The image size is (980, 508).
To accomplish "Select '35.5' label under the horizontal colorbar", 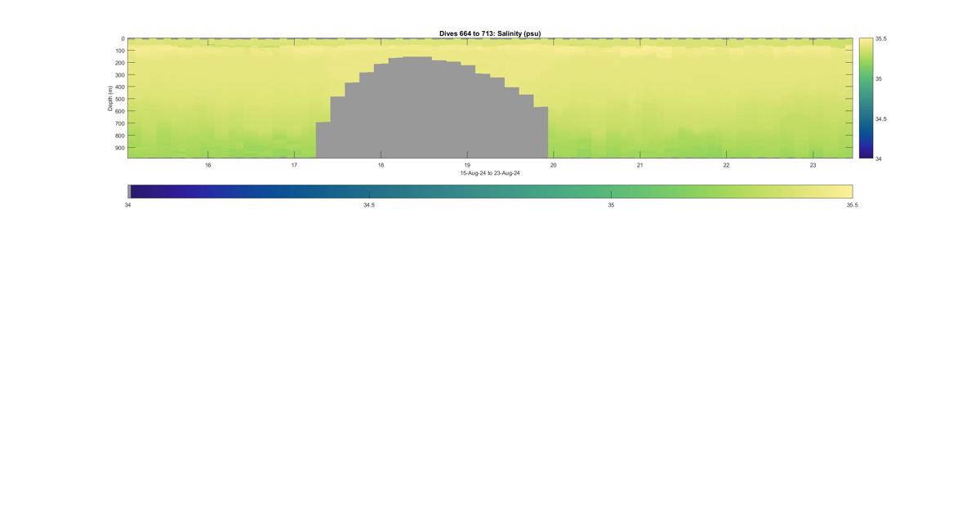I will click(x=853, y=205).
